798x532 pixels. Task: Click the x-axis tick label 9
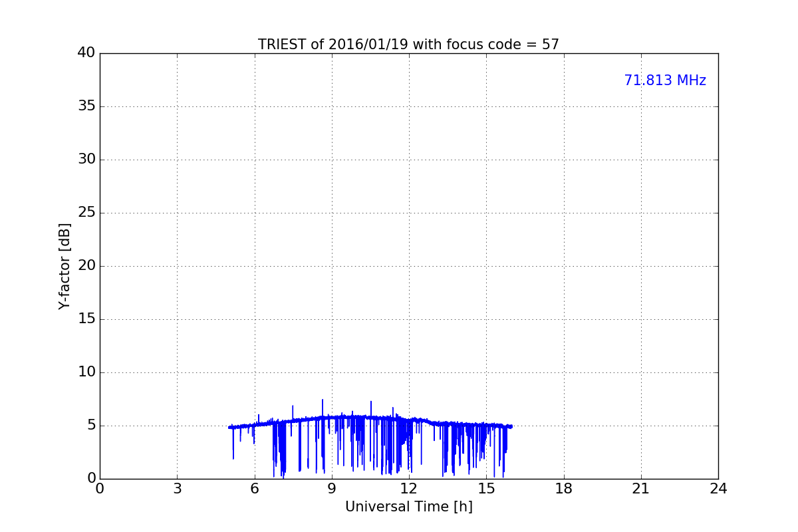[x=332, y=489]
